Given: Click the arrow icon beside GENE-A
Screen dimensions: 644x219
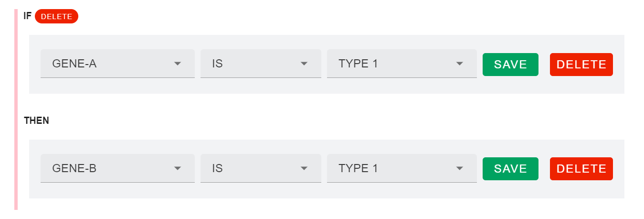Looking at the screenshot, I should 178,64.
